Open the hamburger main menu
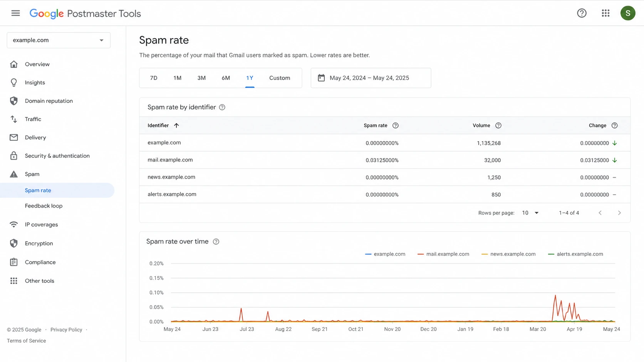Screen dimensions: 644x362 point(15,13)
